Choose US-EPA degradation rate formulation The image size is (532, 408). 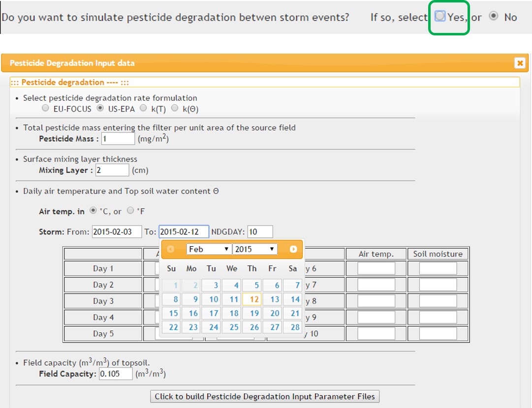(100, 108)
